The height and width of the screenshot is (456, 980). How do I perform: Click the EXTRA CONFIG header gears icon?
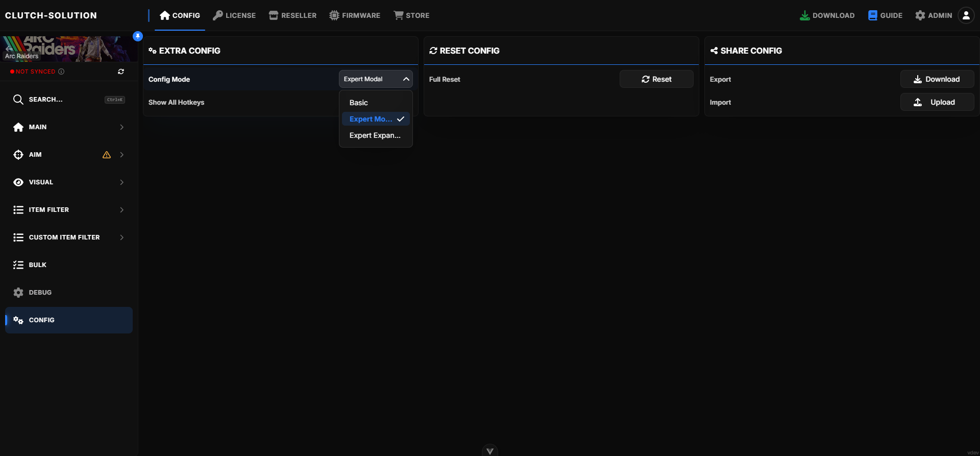pos(153,51)
